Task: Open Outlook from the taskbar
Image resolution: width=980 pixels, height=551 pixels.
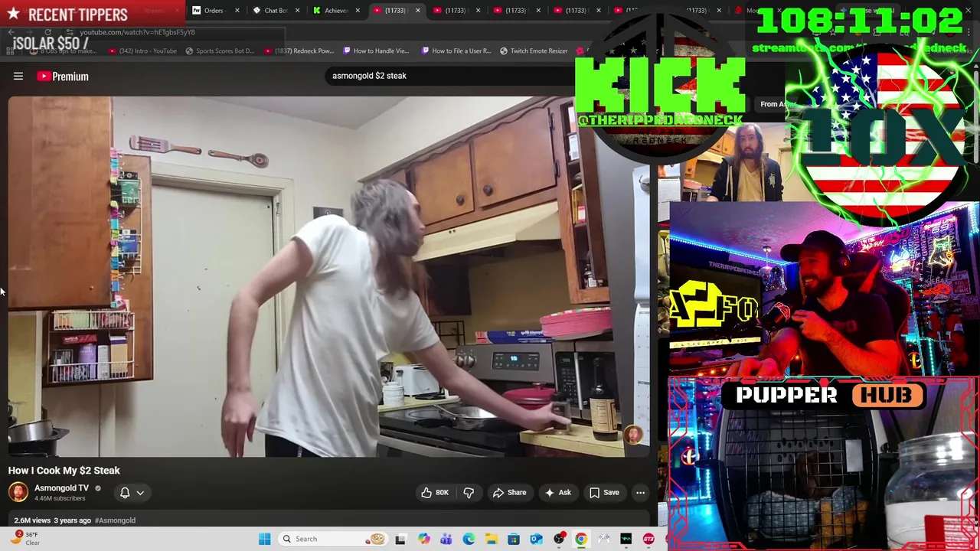Action: pos(536,539)
